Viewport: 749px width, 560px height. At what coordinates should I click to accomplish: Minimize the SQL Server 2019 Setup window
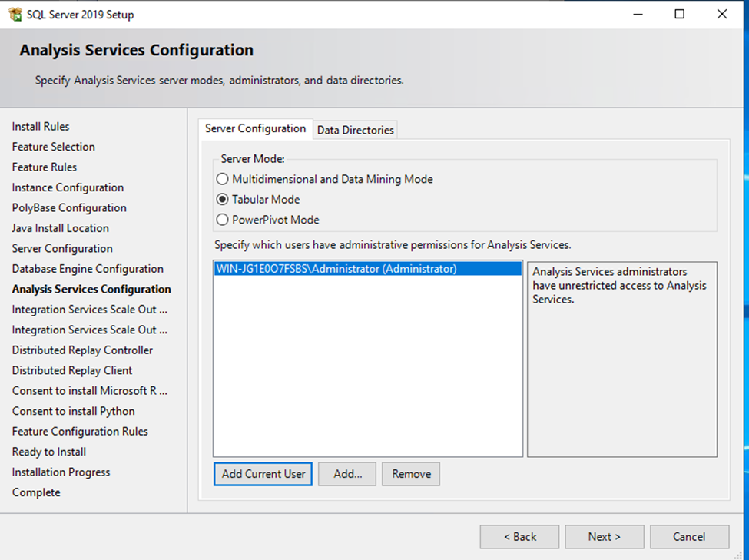[638, 15]
